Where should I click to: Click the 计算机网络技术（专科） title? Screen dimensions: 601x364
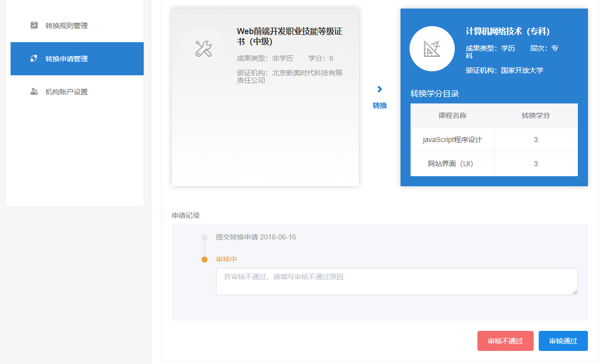[508, 32]
